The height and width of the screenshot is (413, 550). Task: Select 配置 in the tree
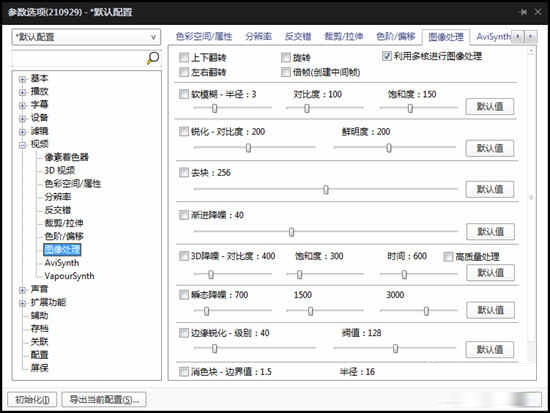(x=39, y=355)
